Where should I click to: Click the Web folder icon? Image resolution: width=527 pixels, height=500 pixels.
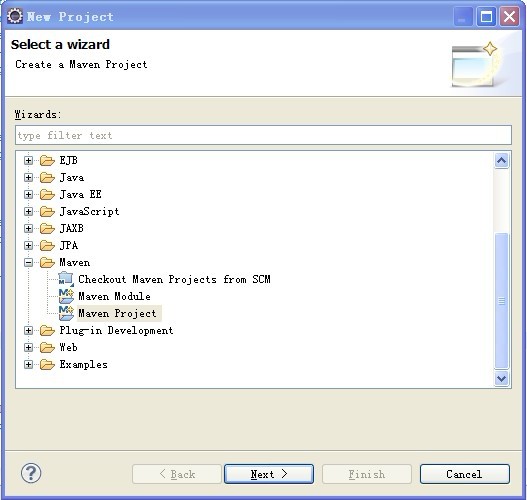pos(47,347)
